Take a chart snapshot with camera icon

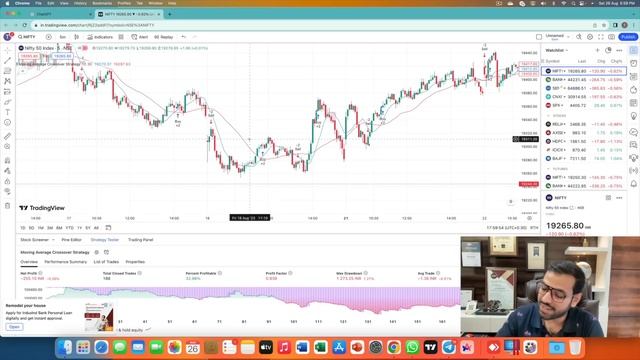[x=611, y=37]
